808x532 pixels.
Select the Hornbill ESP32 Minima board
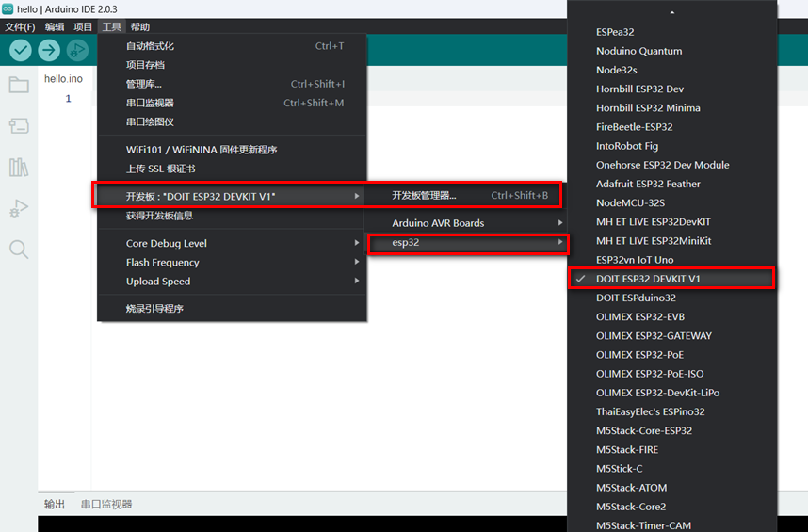point(672,108)
